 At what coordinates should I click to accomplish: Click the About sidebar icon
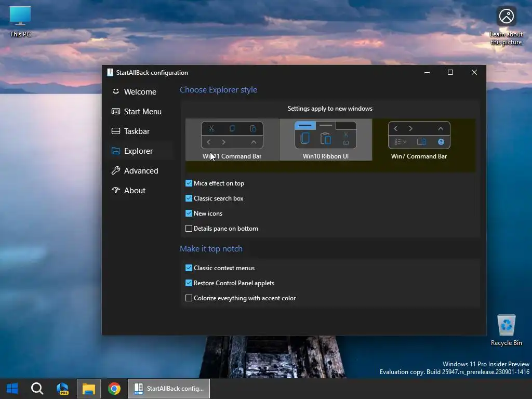[x=116, y=190]
